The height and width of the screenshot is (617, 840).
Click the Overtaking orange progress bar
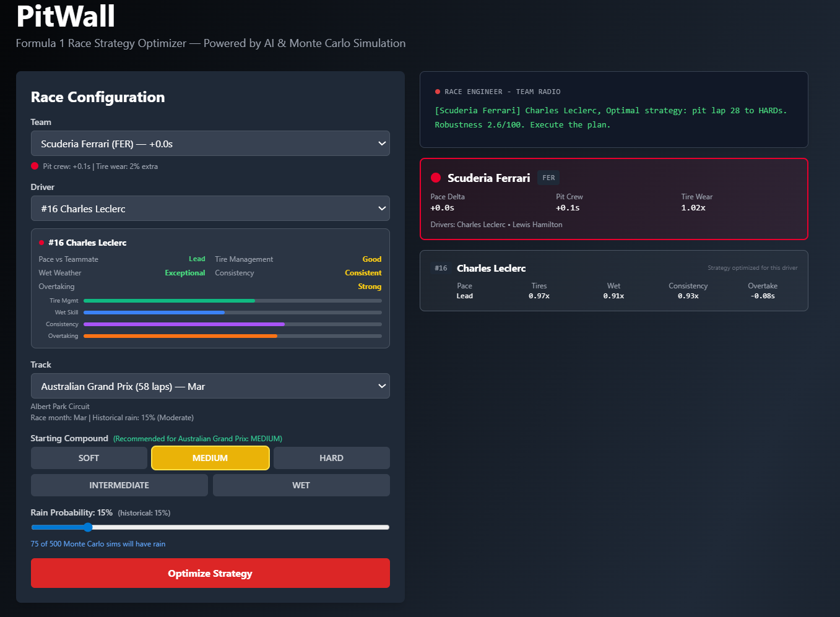(x=180, y=336)
